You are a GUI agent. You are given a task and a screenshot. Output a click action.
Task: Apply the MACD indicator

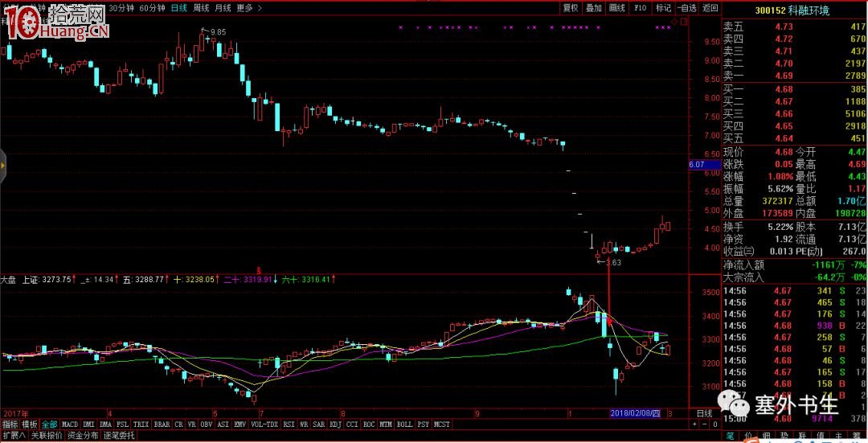click(70, 425)
